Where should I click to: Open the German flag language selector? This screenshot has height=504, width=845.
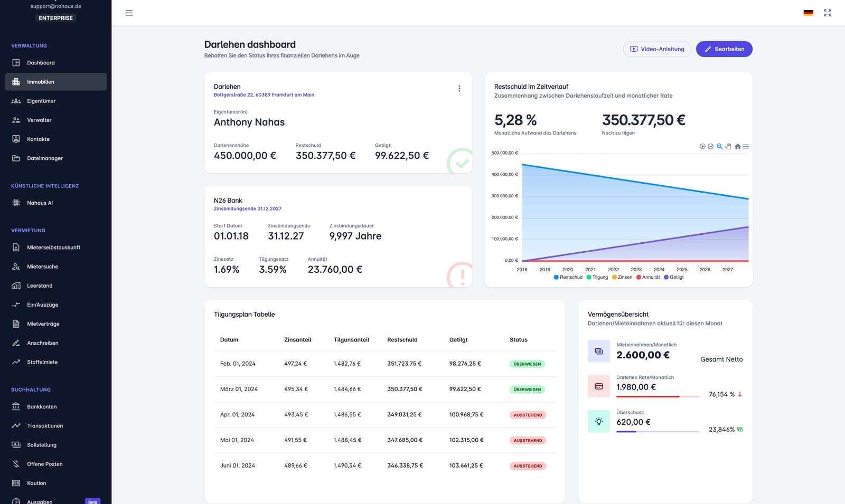[x=808, y=13]
